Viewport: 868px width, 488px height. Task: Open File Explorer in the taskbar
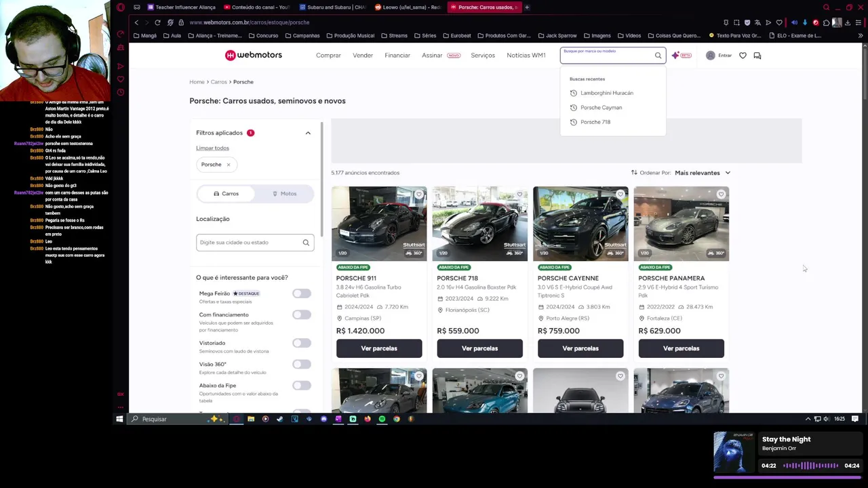coord(251,419)
